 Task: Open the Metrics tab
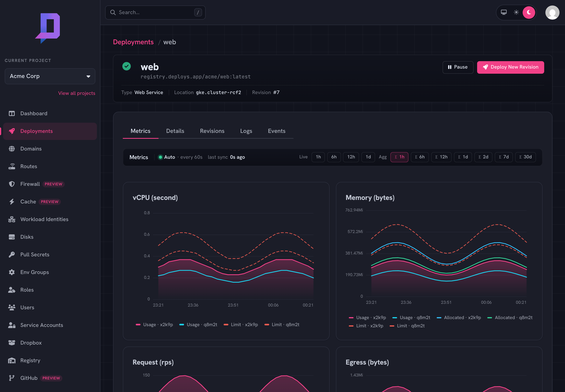140,131
